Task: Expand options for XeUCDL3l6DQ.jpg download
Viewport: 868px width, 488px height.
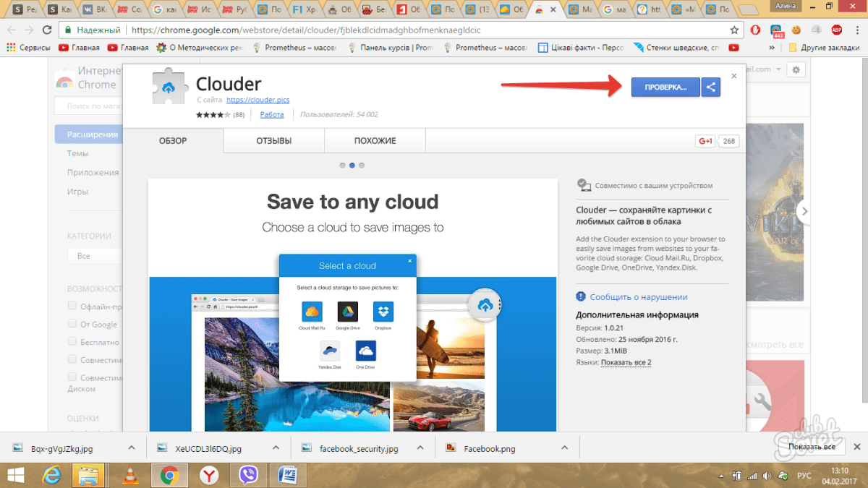Action: pos(276,448)
